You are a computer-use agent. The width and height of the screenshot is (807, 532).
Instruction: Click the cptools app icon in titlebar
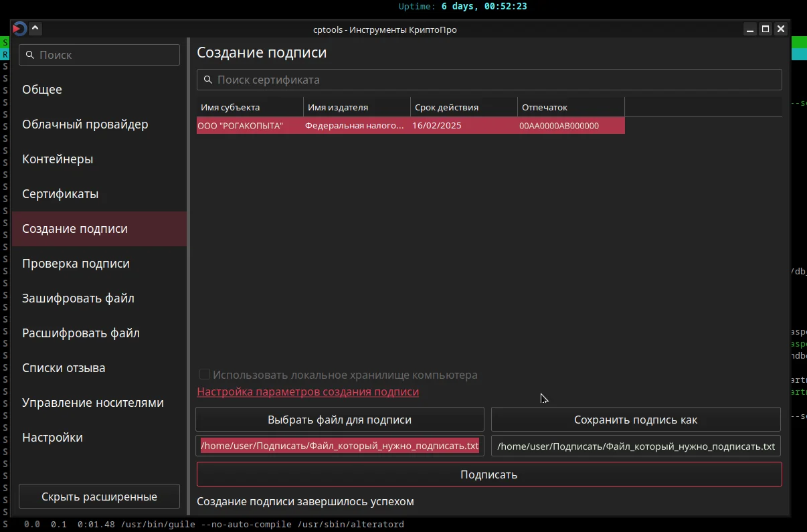(19, 29)
